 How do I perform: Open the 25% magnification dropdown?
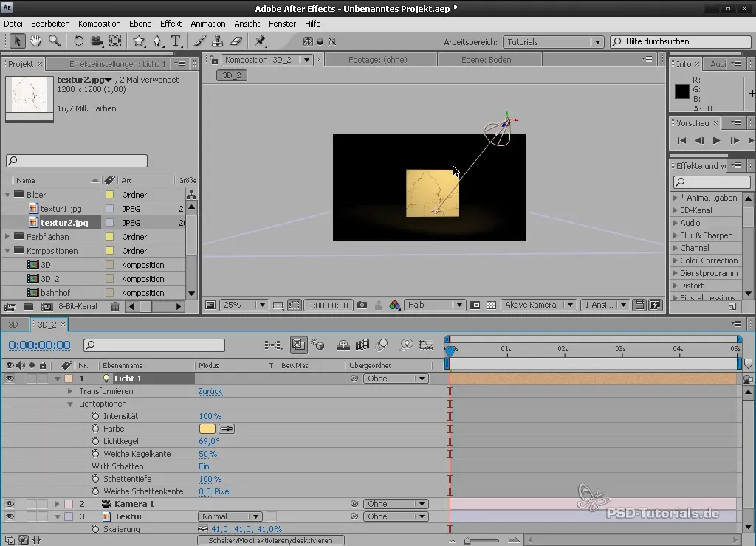(x=244, y=305)
